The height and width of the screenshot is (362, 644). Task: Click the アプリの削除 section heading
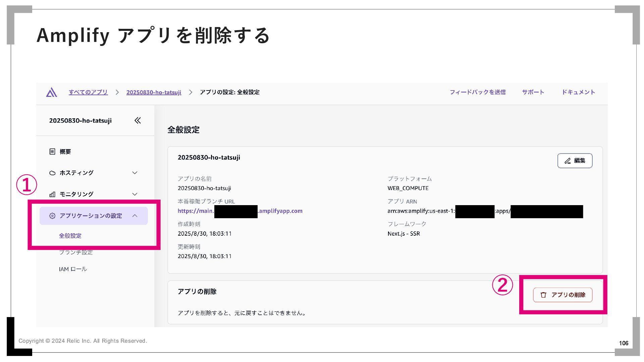[x=197, y=292]
